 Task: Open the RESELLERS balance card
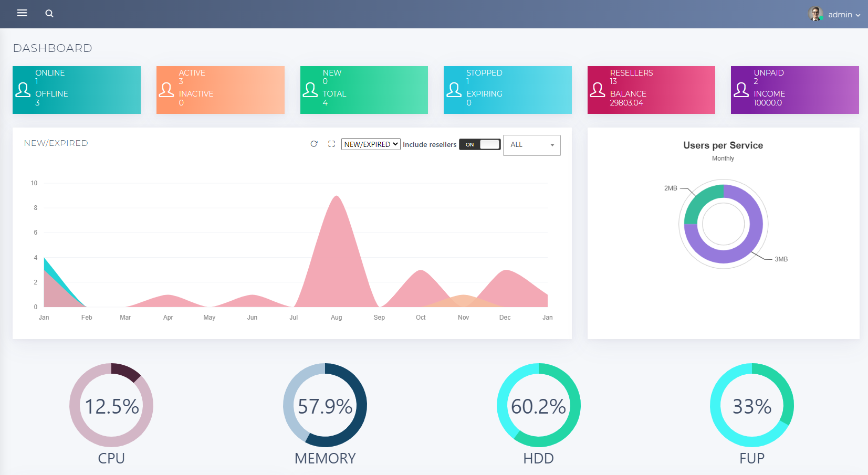click(651, 90)
